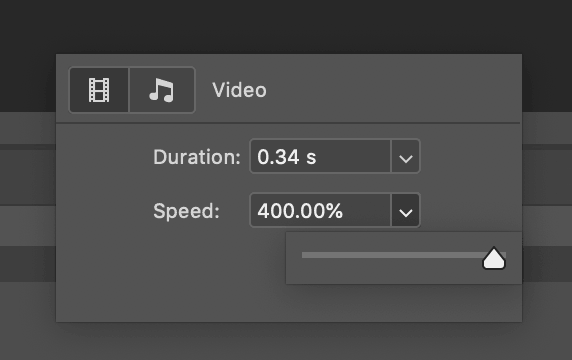Click the Speed field showing 400.00%

pyautogui.click(x=320, y=210)
